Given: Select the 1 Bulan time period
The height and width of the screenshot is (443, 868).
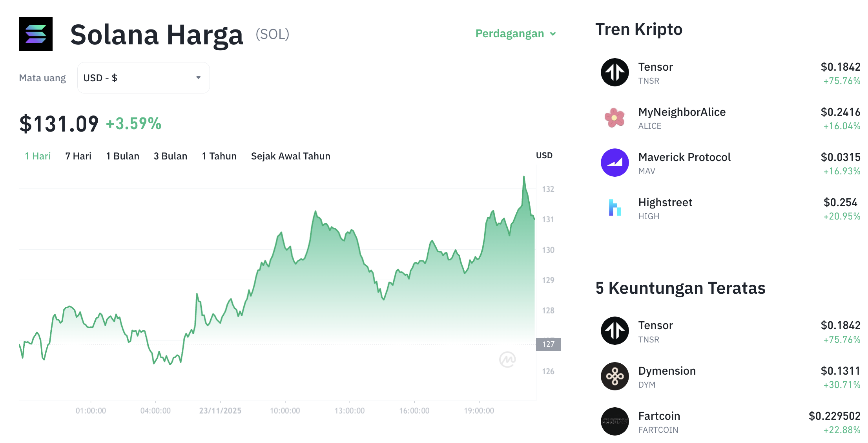Looking at the screenshot, I should coord(122,156).
